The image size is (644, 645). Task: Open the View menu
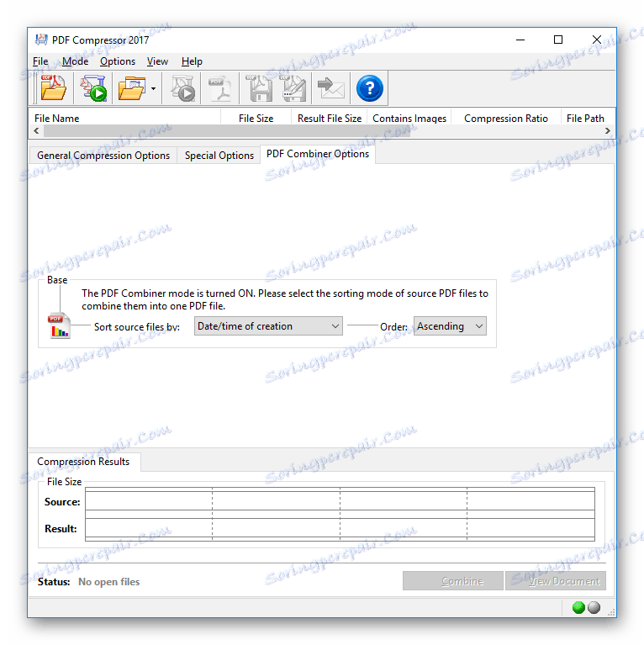[157, 61]
